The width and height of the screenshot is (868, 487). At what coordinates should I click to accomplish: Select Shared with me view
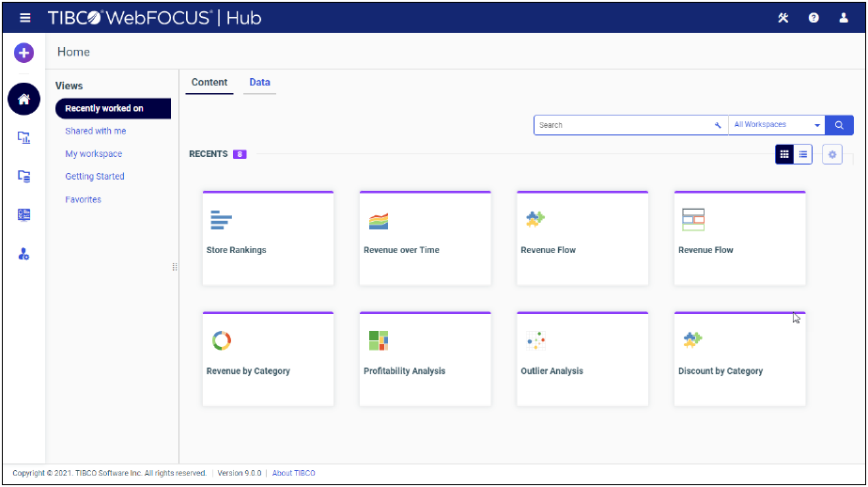point(95,132)
